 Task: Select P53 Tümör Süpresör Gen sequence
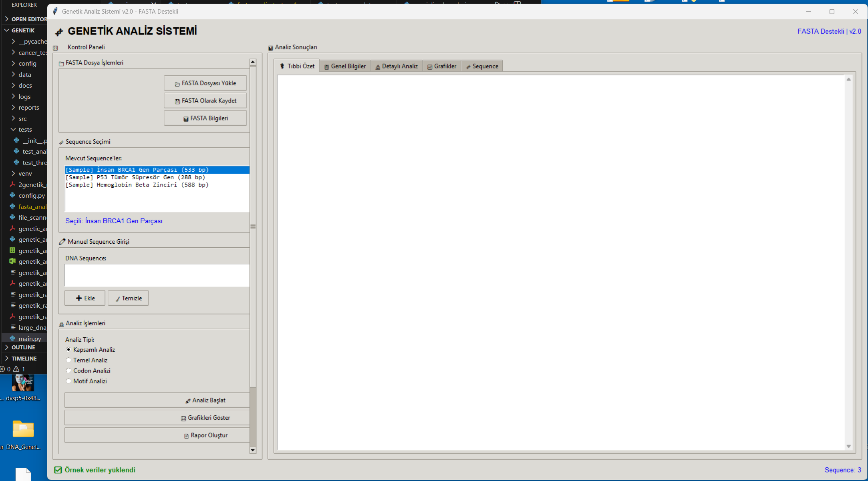(135, 177)
